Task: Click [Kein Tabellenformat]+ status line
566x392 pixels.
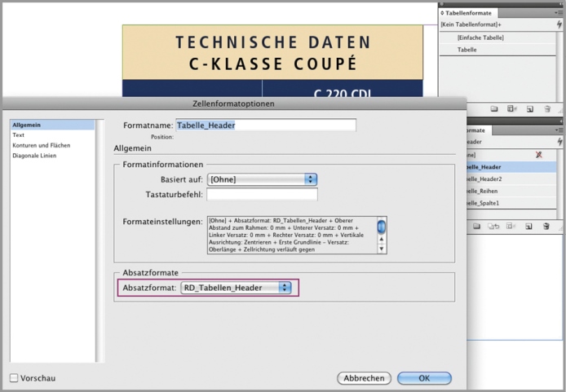Action: pos(471,24)
